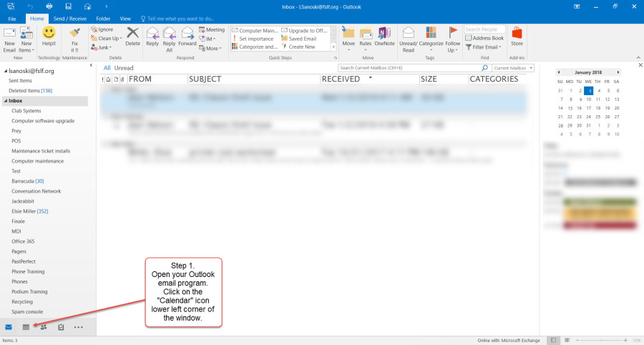Collapse the folder pane arrow
Screen dimensions: 644x345
click(91, 65)
